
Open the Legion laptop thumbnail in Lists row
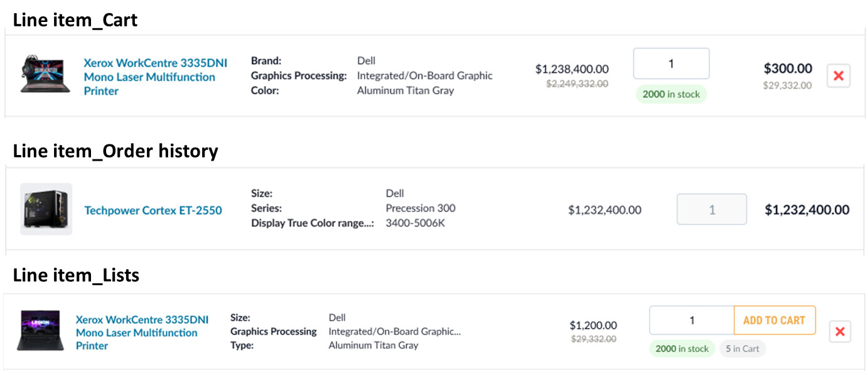[41, 330]
